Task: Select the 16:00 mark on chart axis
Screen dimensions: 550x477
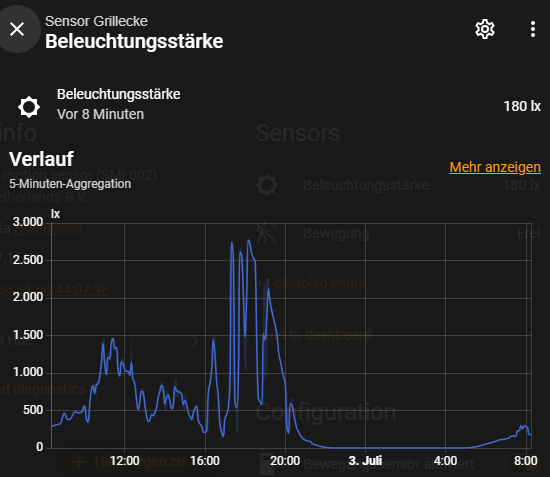Action: pyautogui.click(x=205, y=461)
